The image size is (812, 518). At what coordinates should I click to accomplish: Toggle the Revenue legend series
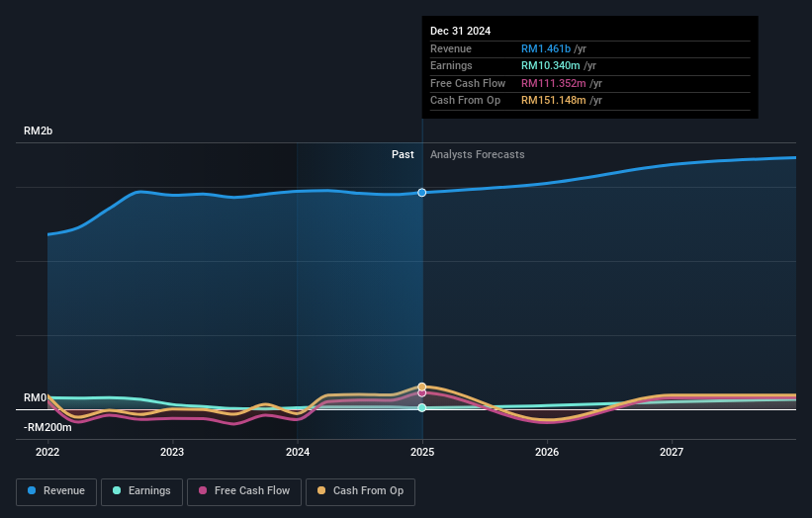pyautogui.click(x=56, y=491)
